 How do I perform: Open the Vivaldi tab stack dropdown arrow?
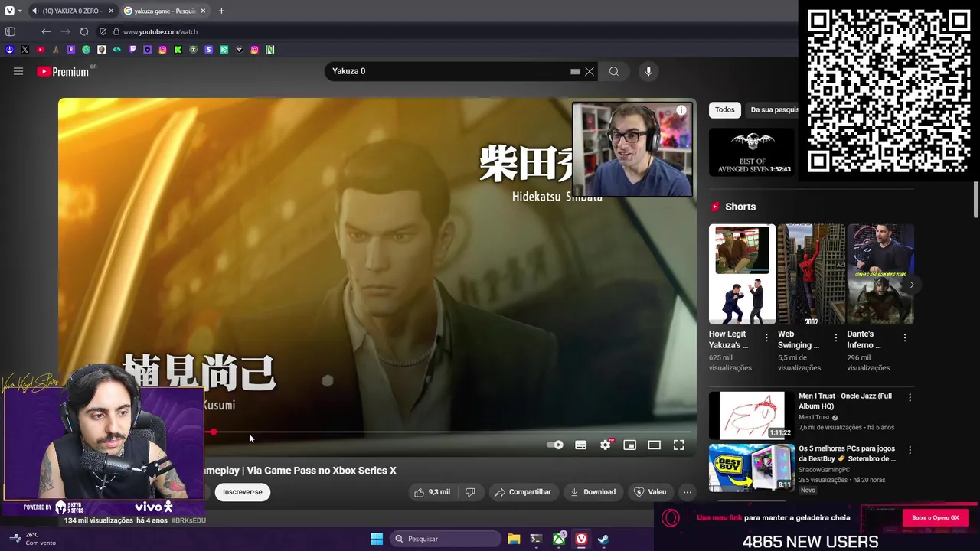(20, 11)
